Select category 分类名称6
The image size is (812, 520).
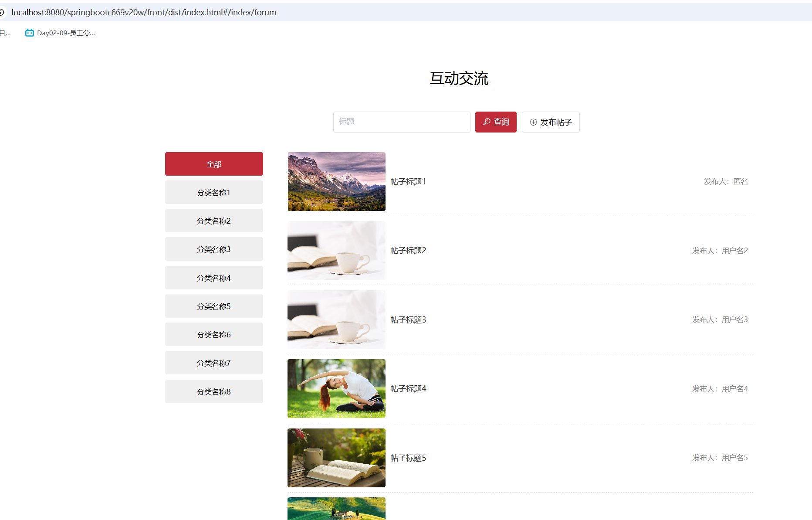[x=214, y=334]
